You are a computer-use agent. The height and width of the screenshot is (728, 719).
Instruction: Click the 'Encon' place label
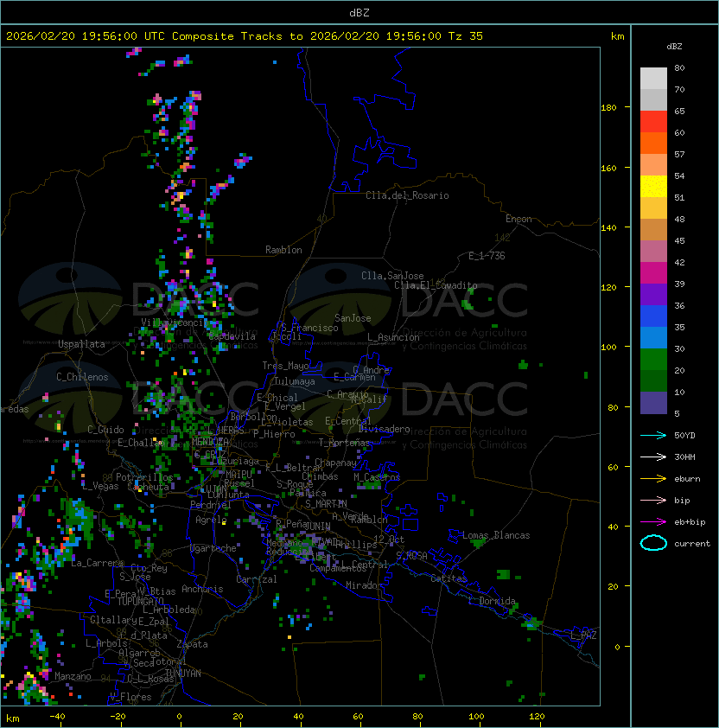pos(519,219)
